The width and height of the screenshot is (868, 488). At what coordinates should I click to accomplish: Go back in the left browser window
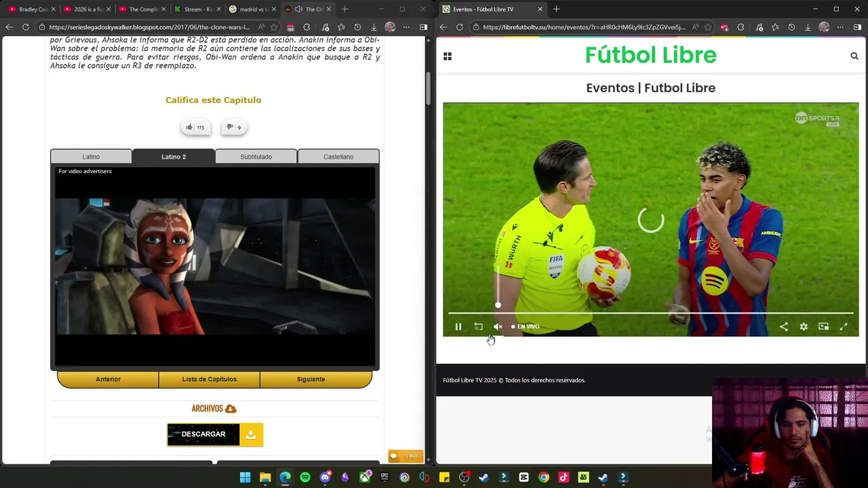pyautogui.click(x=9, y=27)
